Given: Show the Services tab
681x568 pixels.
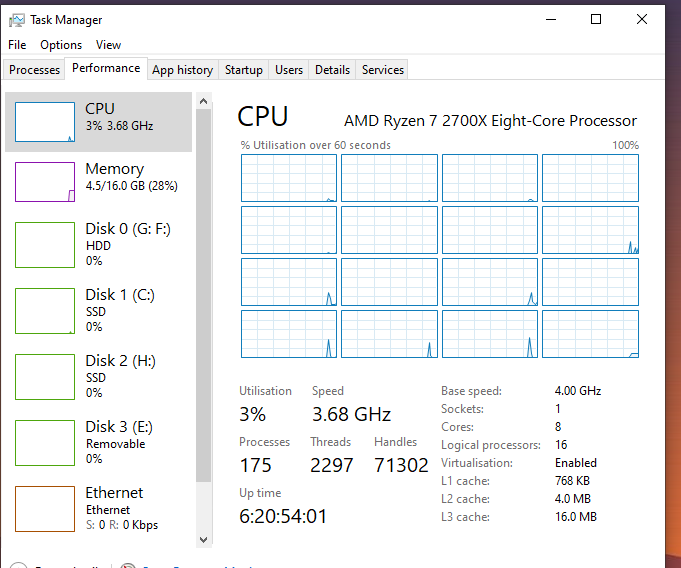Looking at the screenshot, I should click(x=383, y=69).
